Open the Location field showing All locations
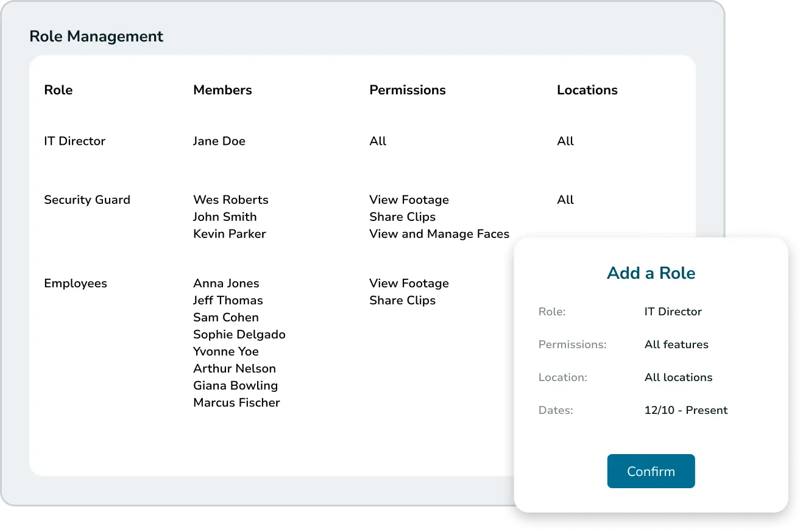The height and width of the screenshot is (532, 803). pyautogui.click(x=678, y=377)
